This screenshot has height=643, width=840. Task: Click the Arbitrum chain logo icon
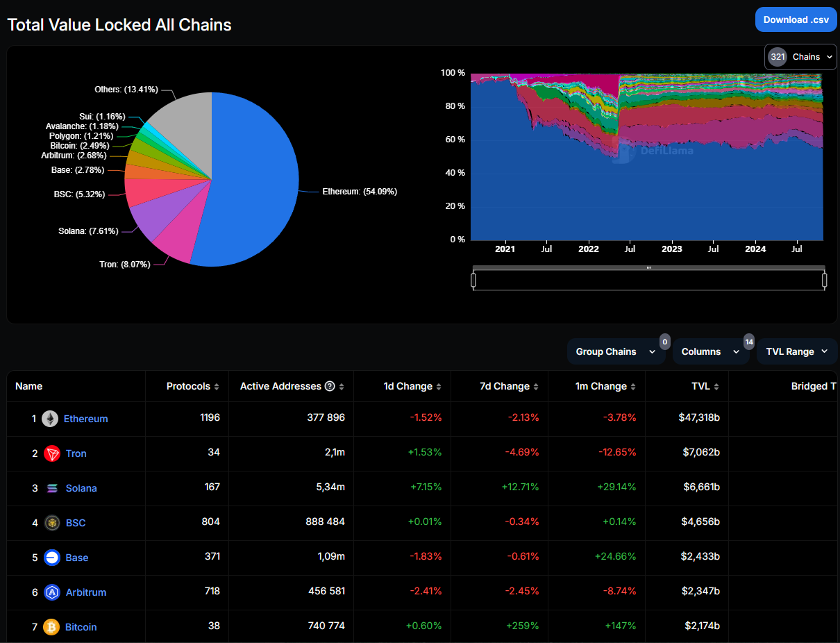pos(52,592)
